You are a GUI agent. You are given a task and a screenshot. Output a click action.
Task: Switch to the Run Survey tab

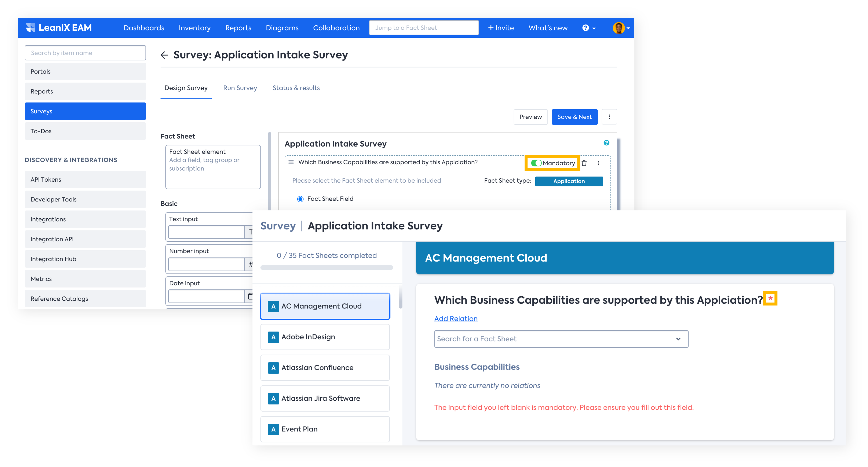pos(240,88)
